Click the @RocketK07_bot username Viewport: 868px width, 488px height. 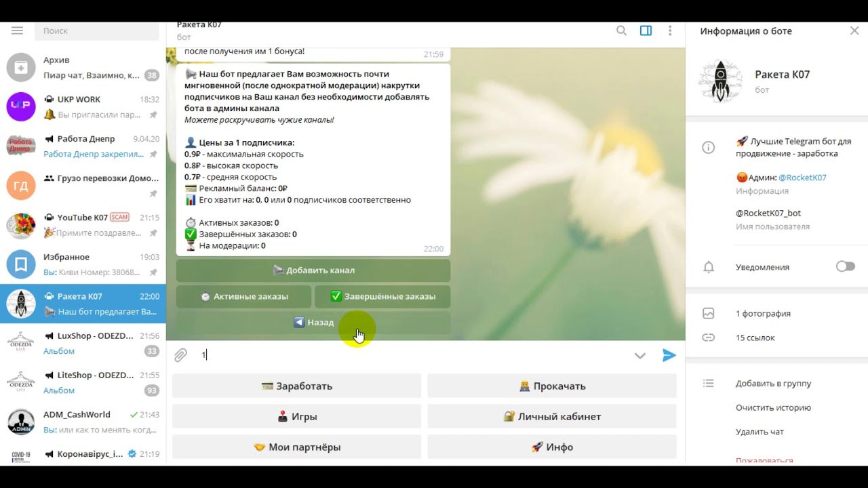tap(768, 213)
